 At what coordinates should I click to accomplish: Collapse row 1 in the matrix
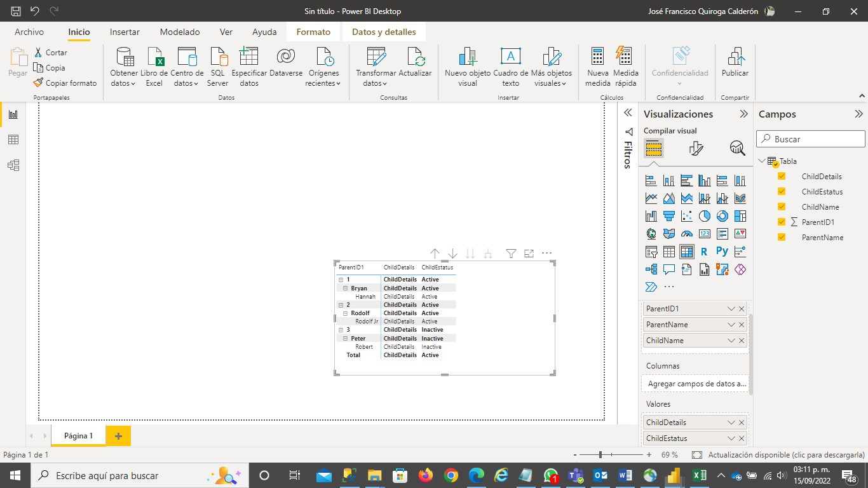coord(341,280)
